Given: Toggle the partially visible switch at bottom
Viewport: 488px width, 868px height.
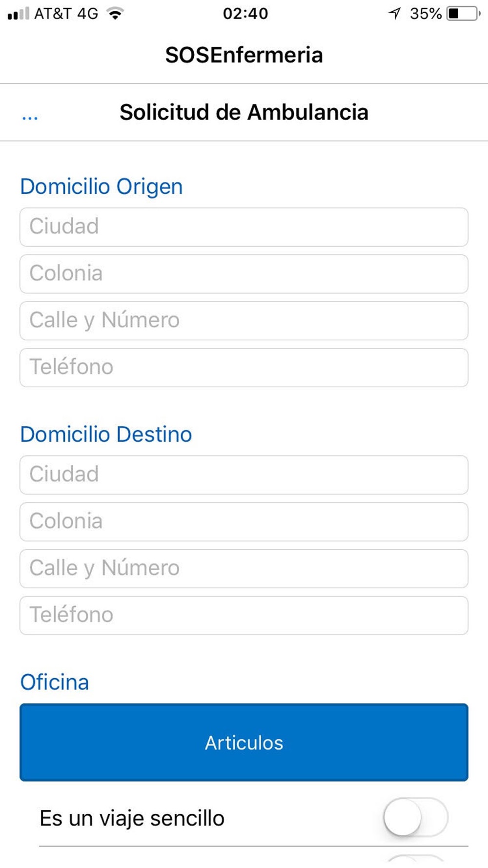Looking at the screenshot, I should point(415,859).
